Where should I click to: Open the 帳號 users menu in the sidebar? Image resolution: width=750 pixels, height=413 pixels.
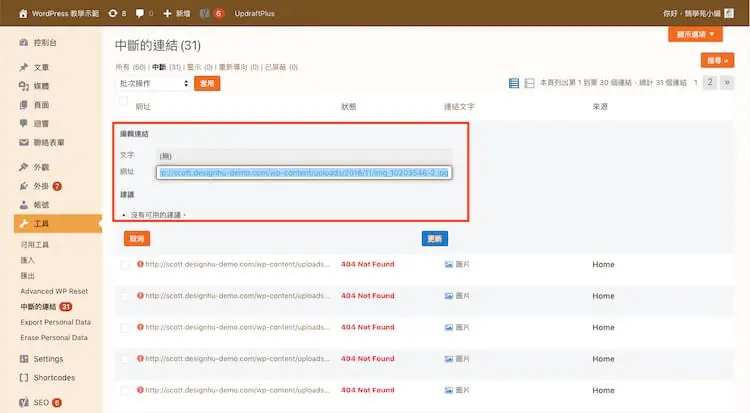click(x=34, y=204)
